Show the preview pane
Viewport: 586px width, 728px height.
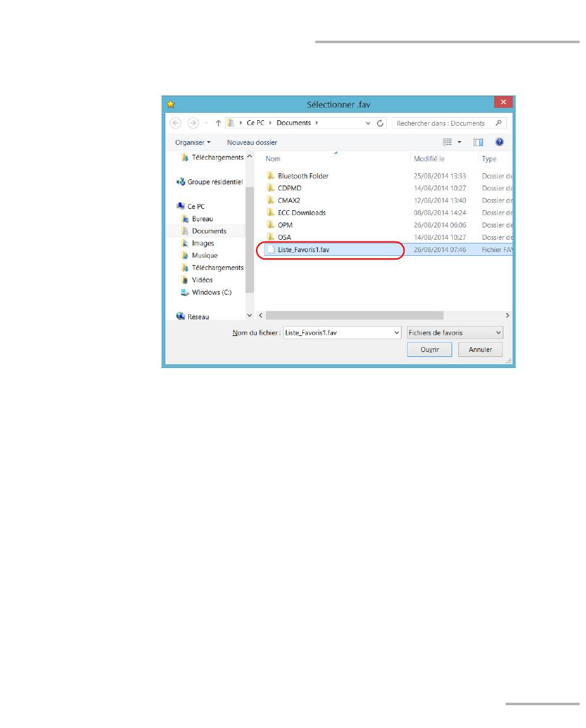tap(478, 142)
